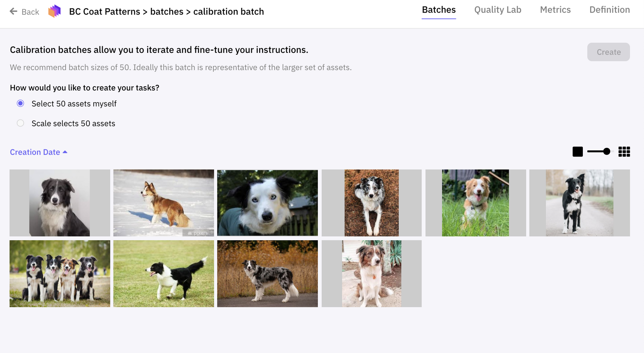Open the Metrics tab
Image resolution: width=644 pixels, height=353 pixels.
click(x=555, y=10)
